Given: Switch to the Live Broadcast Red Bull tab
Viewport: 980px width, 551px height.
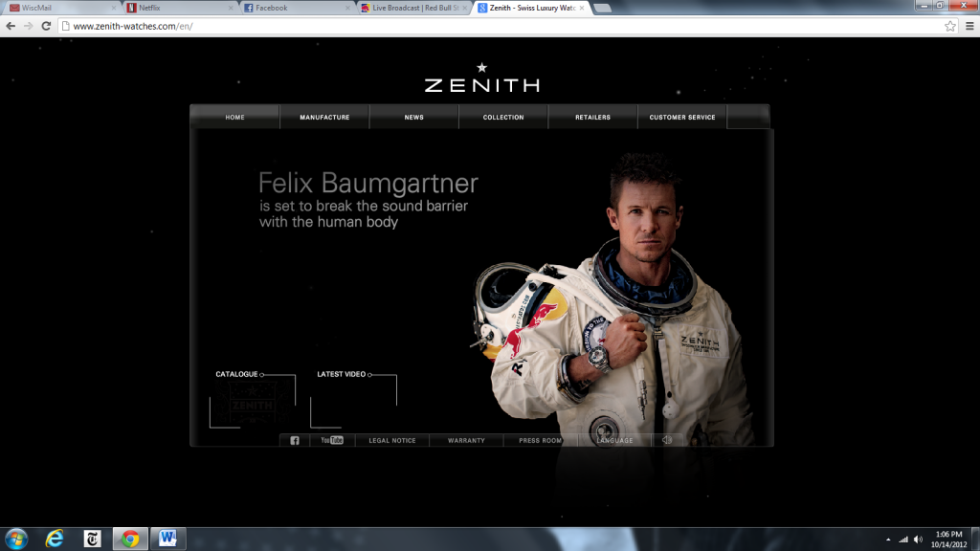Looking at the screenshot, I should tap(413, 8).
